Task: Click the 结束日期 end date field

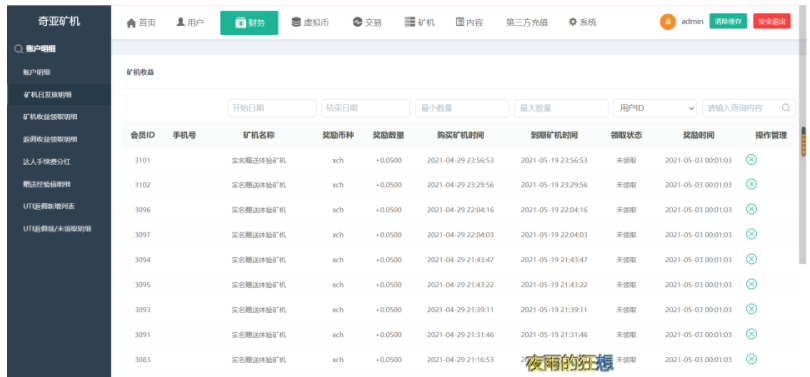Action: (365, 108)
